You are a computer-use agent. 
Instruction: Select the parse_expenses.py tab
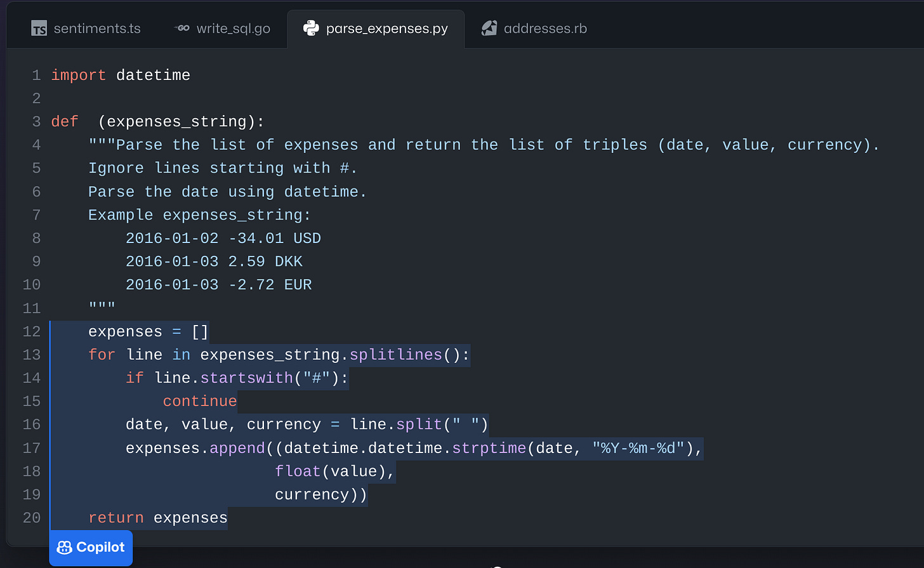[x=386, y=28]
